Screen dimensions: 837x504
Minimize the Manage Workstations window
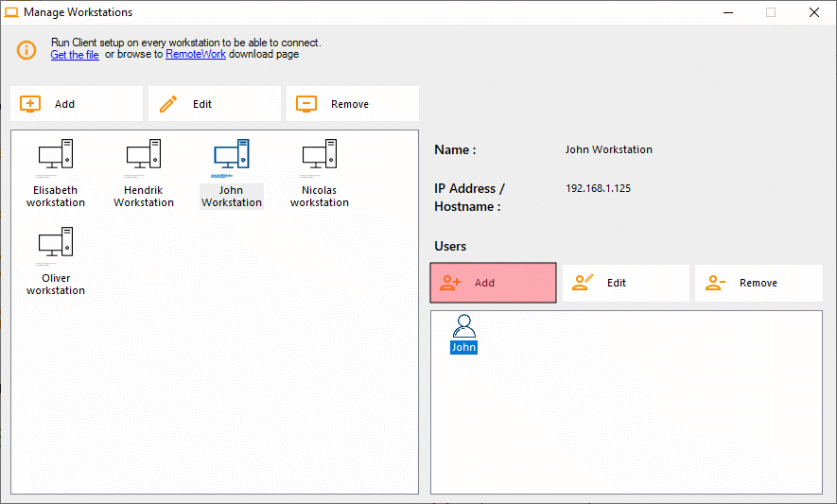coord(728,12)
